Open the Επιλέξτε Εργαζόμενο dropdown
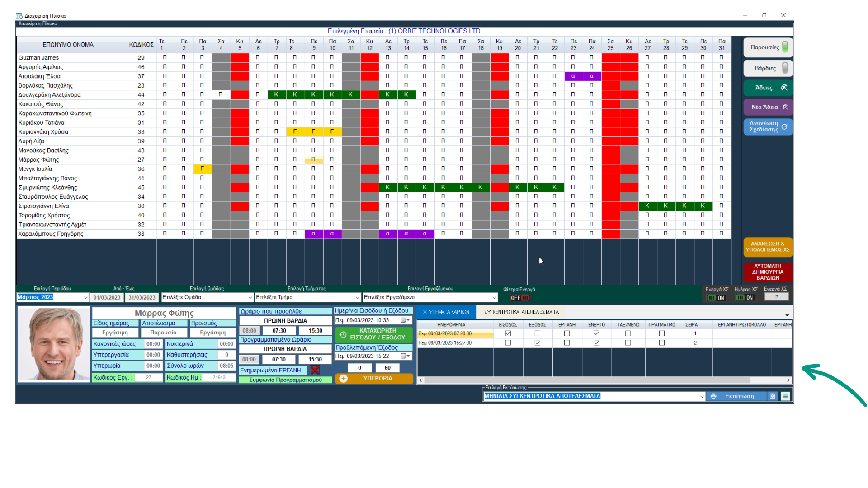Image resolution: width=868 pixels, height=488 pixels. pos(494,297)
